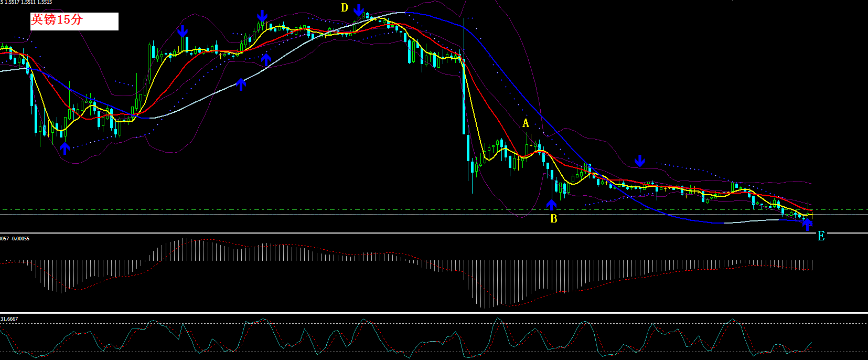Click the yellow letter D label
The width and height of the screenshot is (868, 360).
tap(345, 8)
